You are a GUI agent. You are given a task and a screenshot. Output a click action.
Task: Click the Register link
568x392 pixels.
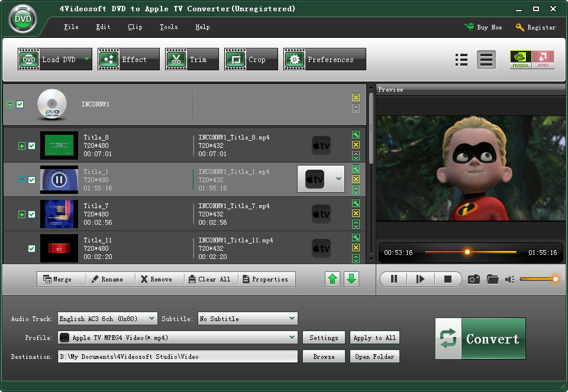pos(536,27)
